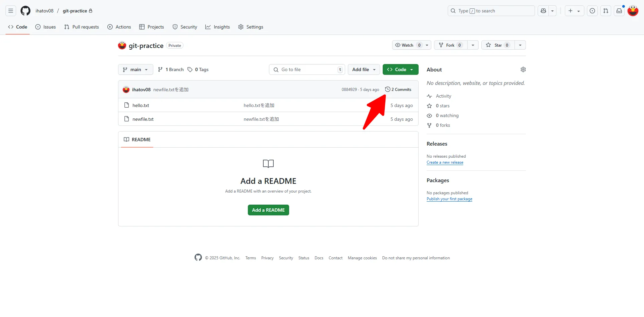The height and width of the screenshot is (317, 644).
Task: Open your pull requests icon in header
Action: (x=606, y=11)
